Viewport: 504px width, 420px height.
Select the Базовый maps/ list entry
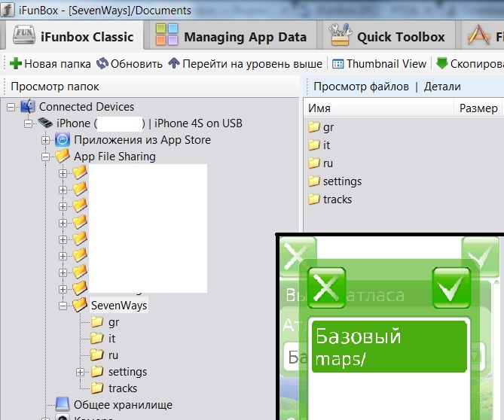click(x=389, y=347)
